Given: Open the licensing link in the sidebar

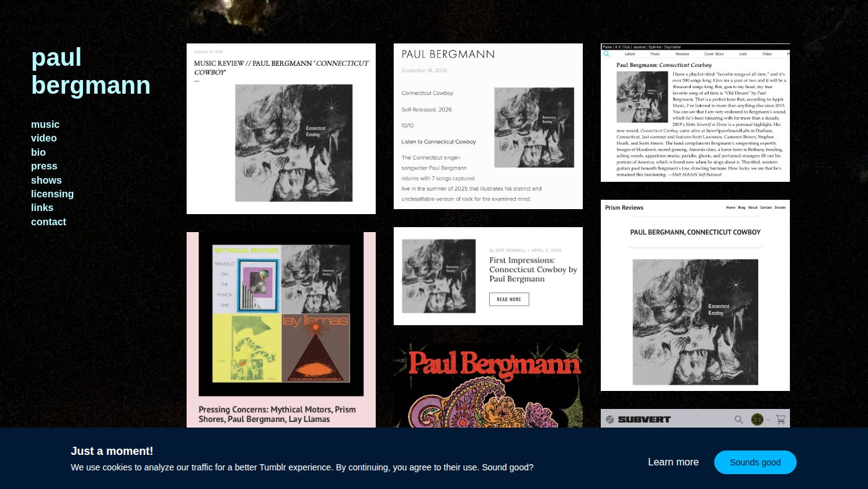Looking at the screenshot, I should [x=52, y=194].
